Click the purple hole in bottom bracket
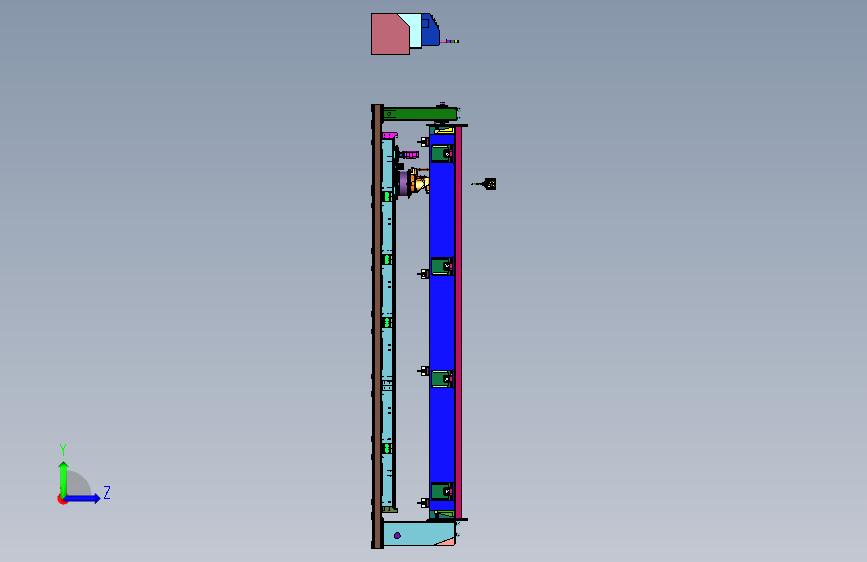This screenshot has width=867, height=562. pos(397,535)
